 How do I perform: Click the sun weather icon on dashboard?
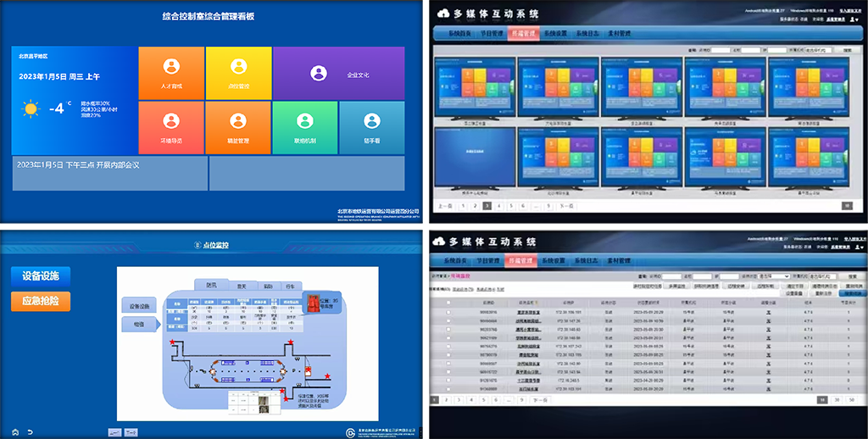click(31, 108)
